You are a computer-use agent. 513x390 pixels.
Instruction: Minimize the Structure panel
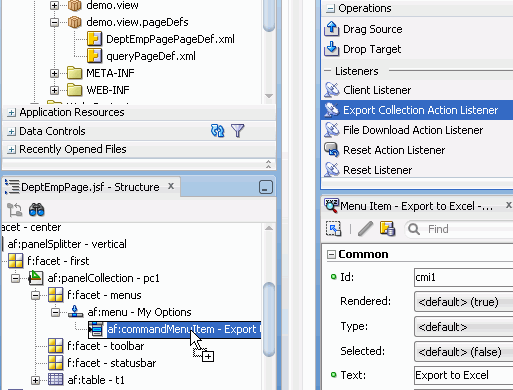click(x=266, y=187)
